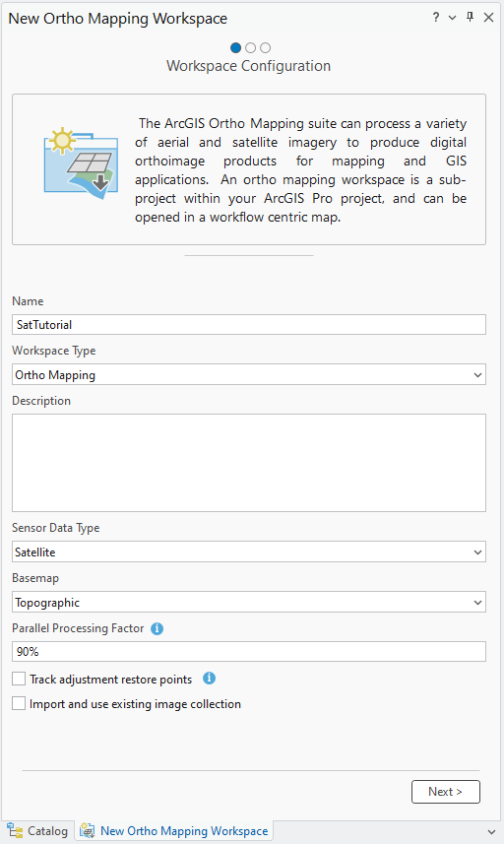This screenshot has height=844, width=504.
Task: Click the Name field containing SatTutorial
Action: click(x=249, y=325)
